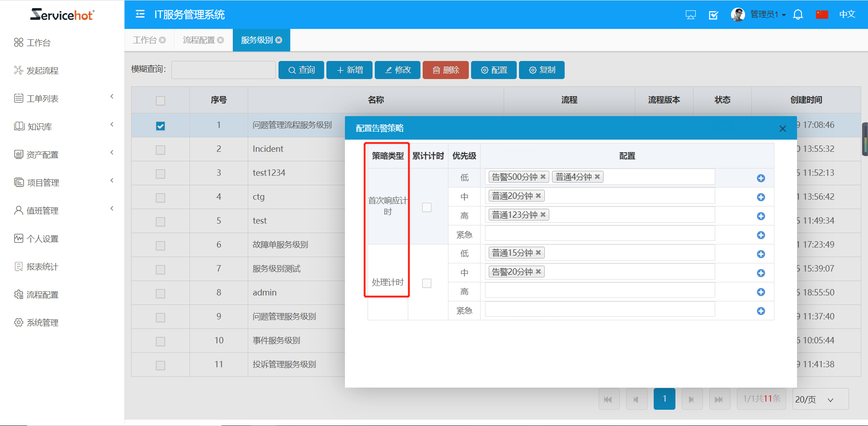Add config for 处理计时 紧急 priority row
This screenshot has height=426, width=868.
coord(761,311)
